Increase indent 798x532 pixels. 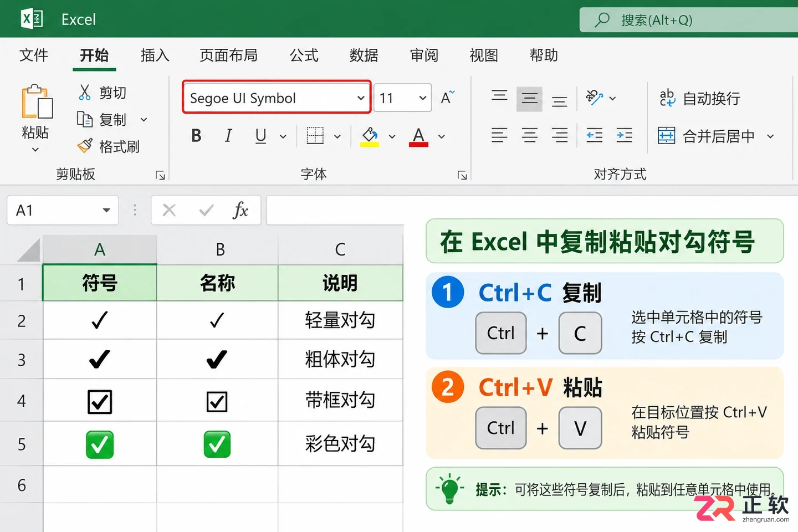click(625, 135)
